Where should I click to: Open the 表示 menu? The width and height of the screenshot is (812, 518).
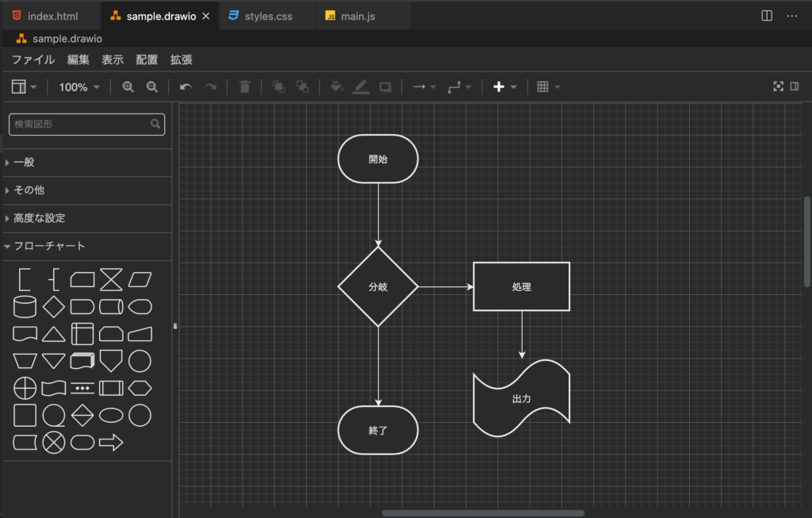(113, 59)
